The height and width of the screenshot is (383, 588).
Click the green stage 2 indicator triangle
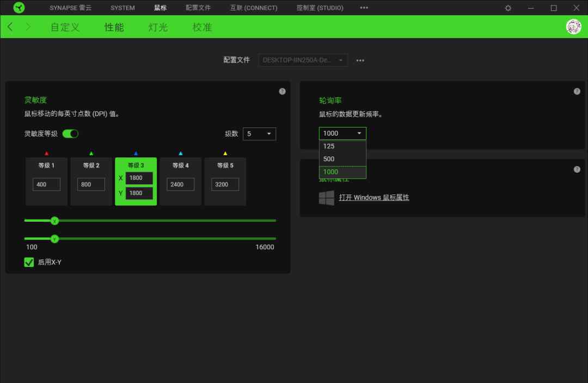[x=91, y=154]
